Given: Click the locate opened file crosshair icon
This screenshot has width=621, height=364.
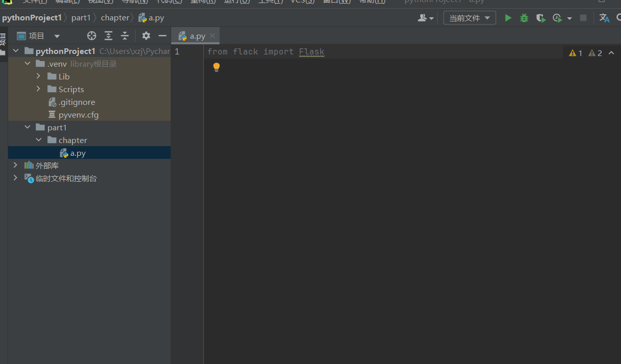Looking at the screenshot, I should click(x=92, y=36).
